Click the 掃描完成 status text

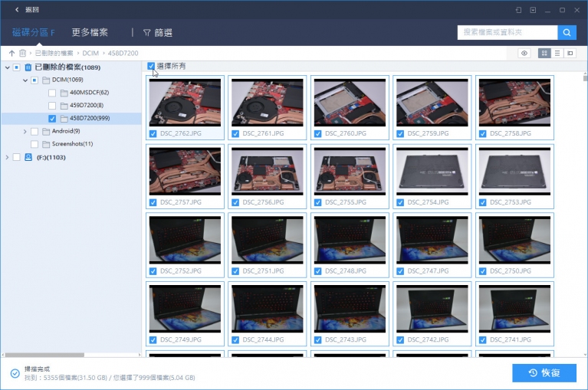click(x=37, y=369)
